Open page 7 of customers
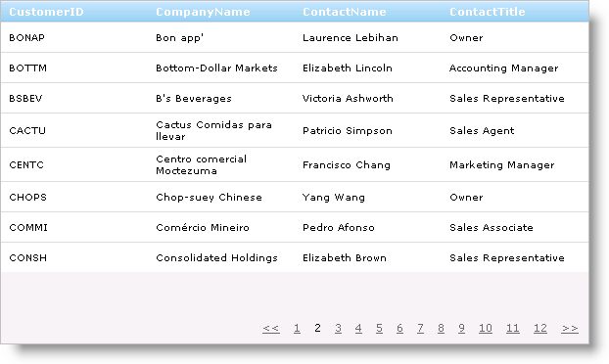 pyautogui.click(x=420, y=329)
